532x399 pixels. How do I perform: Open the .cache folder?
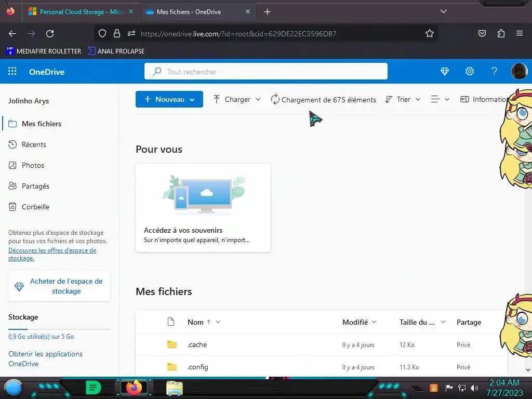tap(197, 345)
